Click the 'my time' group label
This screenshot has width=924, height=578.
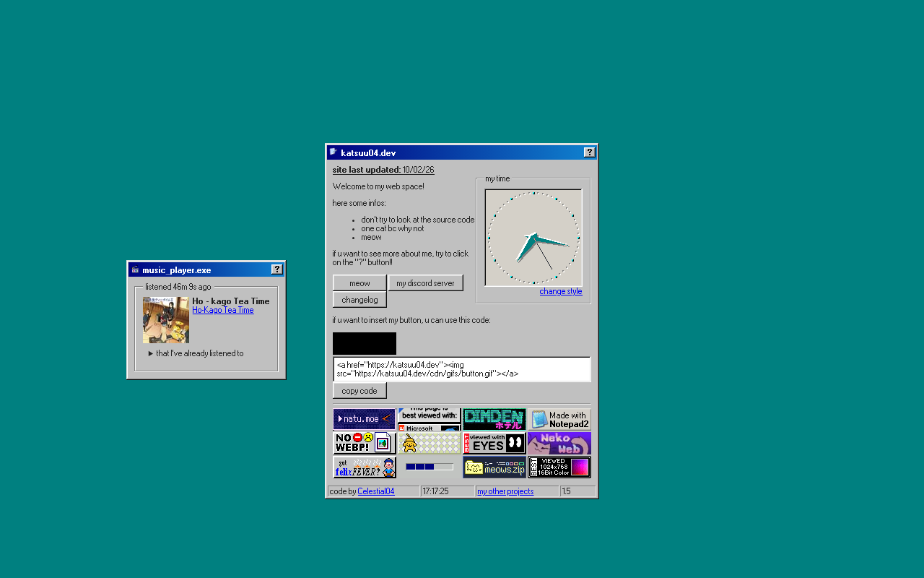(497, 178)
